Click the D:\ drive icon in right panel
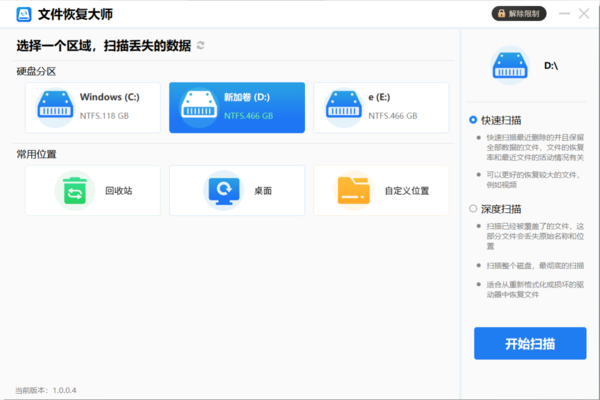The width and height of the screenshot is (600, 400). pyautogui.click(x=510, y=66)
